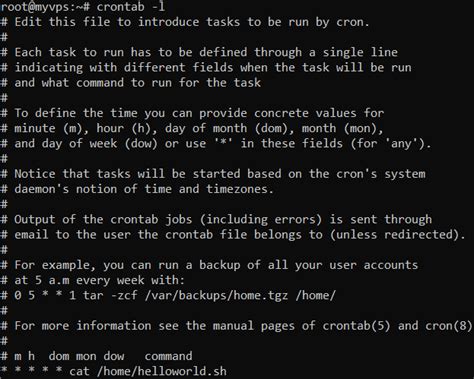474x379 pixels.
Task: Click the 'crontab(5)' manual reference
Action: [356, 326]
